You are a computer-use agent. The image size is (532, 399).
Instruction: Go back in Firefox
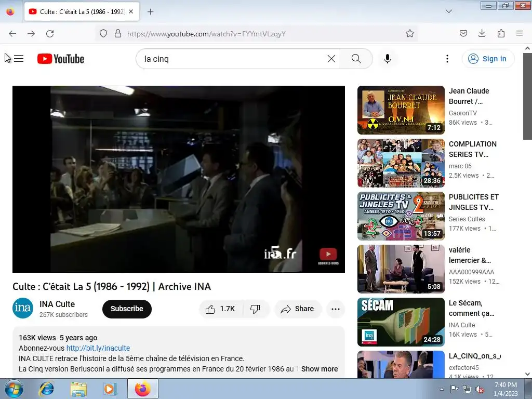[x=12, y=34]
